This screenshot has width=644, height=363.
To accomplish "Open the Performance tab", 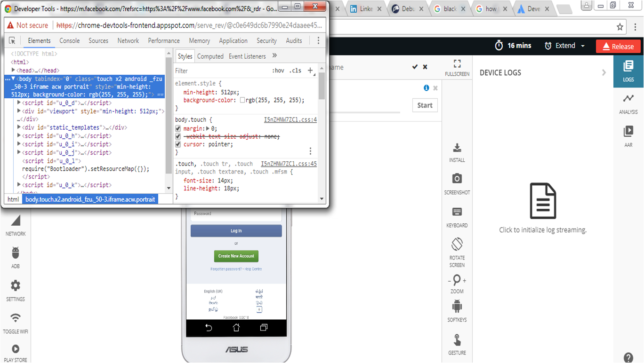I will pyautogui.click(x=164, y=41).
